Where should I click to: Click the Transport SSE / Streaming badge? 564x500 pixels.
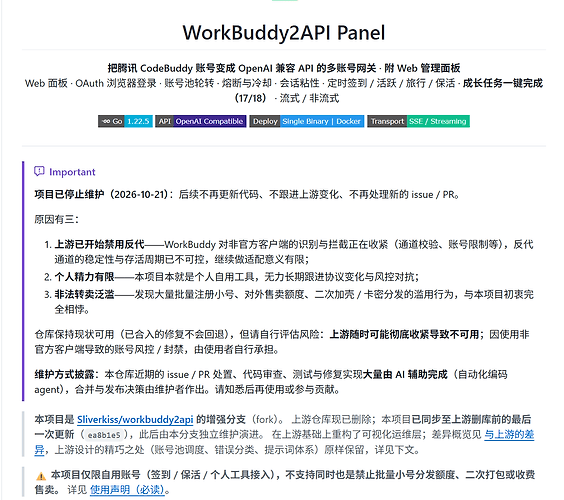tap(418, 121)
